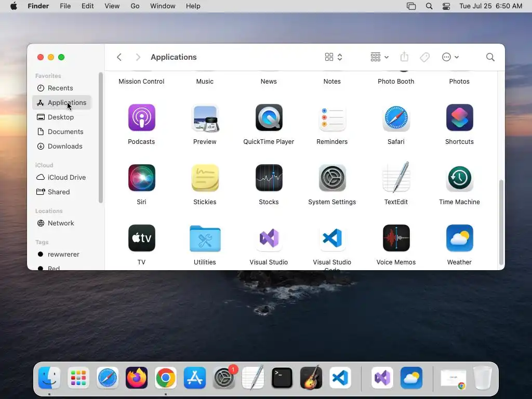The width and height of the screenshot is (532, 399).
Task: Select the Reminders app icon
Action: (332, 117)
